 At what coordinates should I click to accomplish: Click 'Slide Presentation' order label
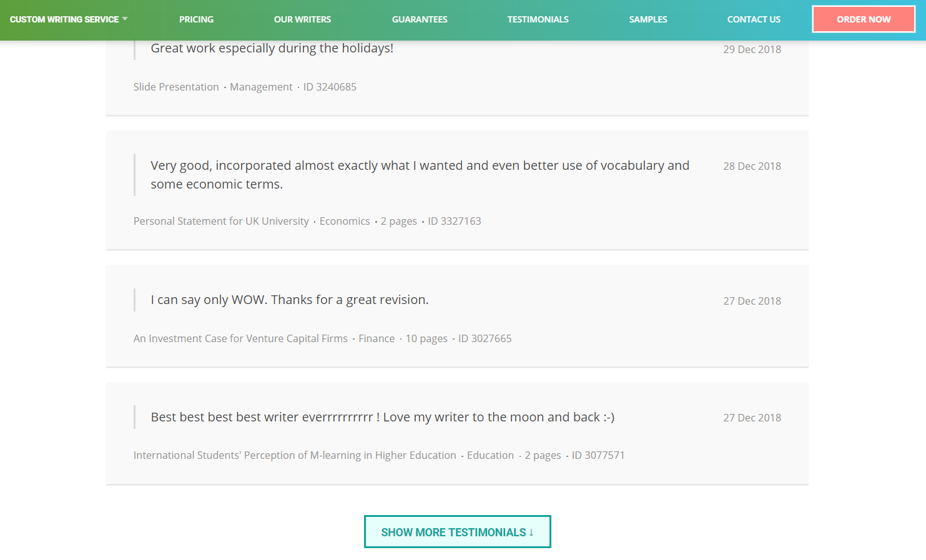click(176, 87)
